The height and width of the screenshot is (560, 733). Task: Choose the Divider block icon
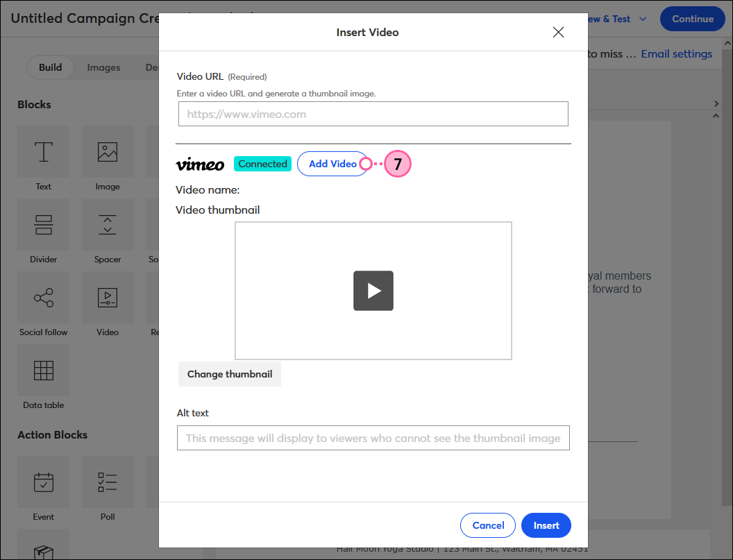coord(44,225)
